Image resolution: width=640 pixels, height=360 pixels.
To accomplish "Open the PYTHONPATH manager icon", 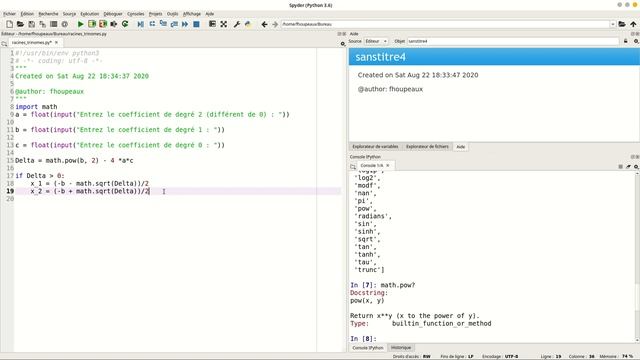I will click(248, 24).
